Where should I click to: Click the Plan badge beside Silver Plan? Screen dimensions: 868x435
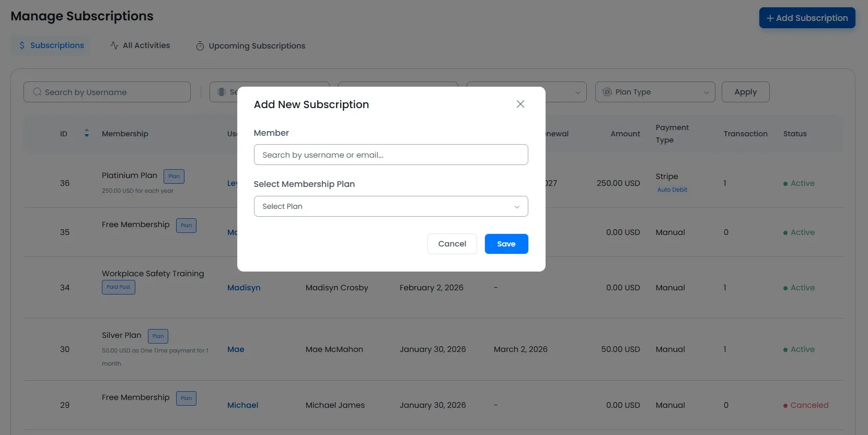(158, 336)
